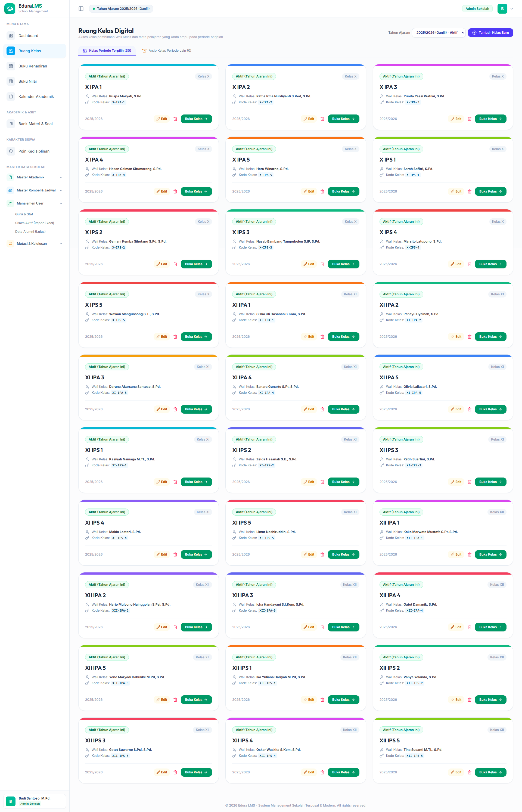Edit the X IPS 1 class

456,191
